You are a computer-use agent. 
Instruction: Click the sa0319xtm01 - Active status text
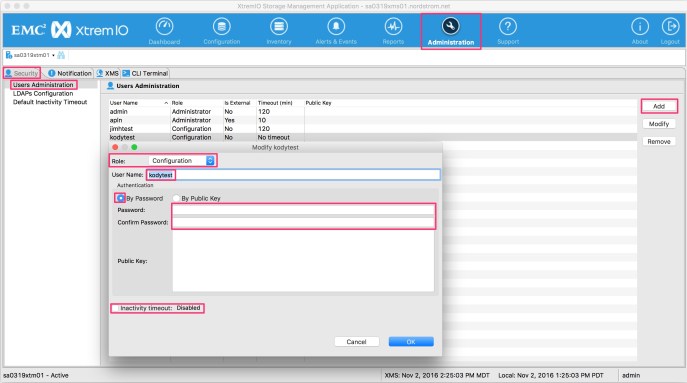pyautogui.click(x=36, y=376)
